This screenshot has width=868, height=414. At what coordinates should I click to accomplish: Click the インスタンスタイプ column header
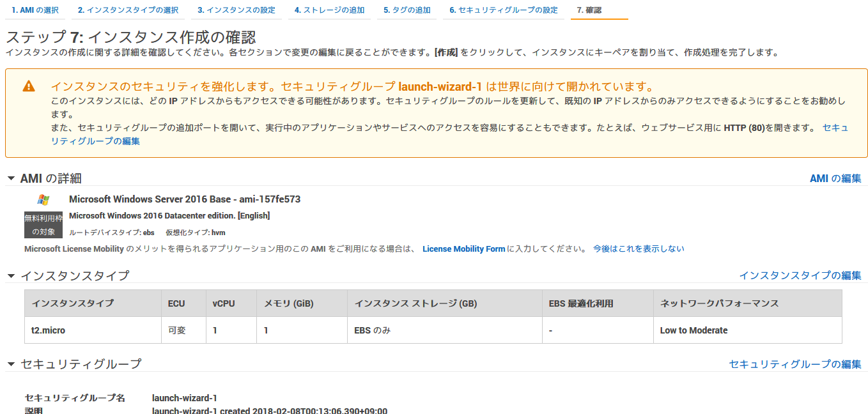click(93, 303)
